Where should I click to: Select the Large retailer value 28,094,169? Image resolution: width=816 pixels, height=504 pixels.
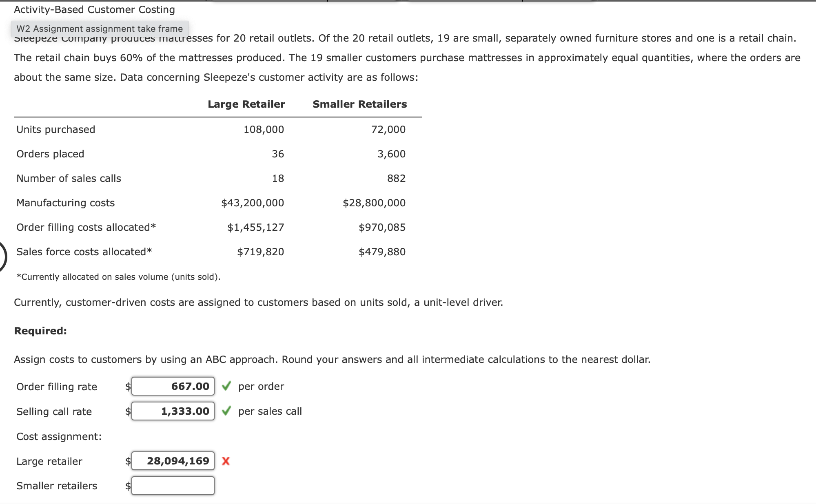point(173,461)
